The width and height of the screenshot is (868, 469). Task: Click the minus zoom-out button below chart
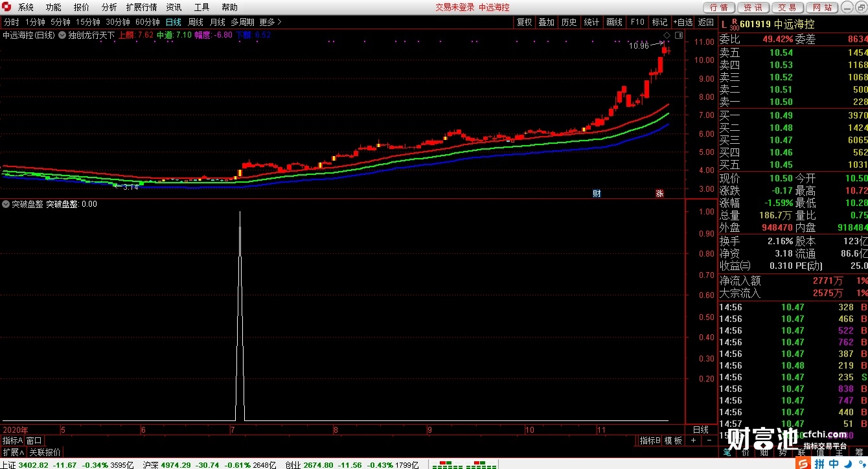click(x=708, y=440)
